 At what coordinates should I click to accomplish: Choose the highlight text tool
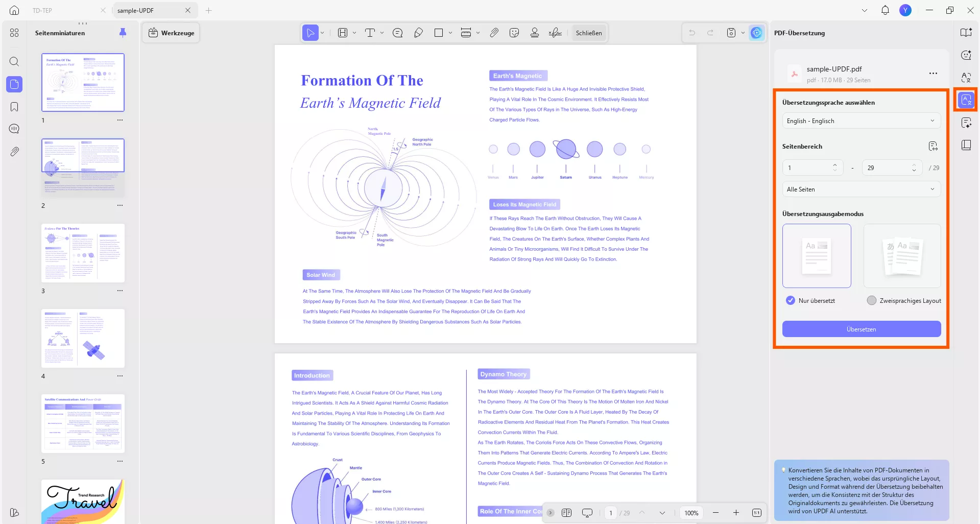343,33
